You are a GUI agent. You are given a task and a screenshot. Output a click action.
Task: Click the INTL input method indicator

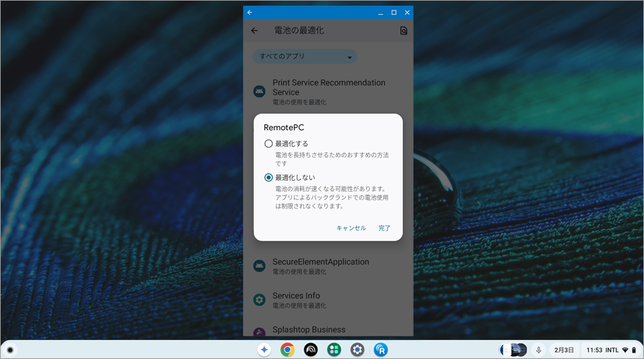pyautogui.click(x=612, y=350)
